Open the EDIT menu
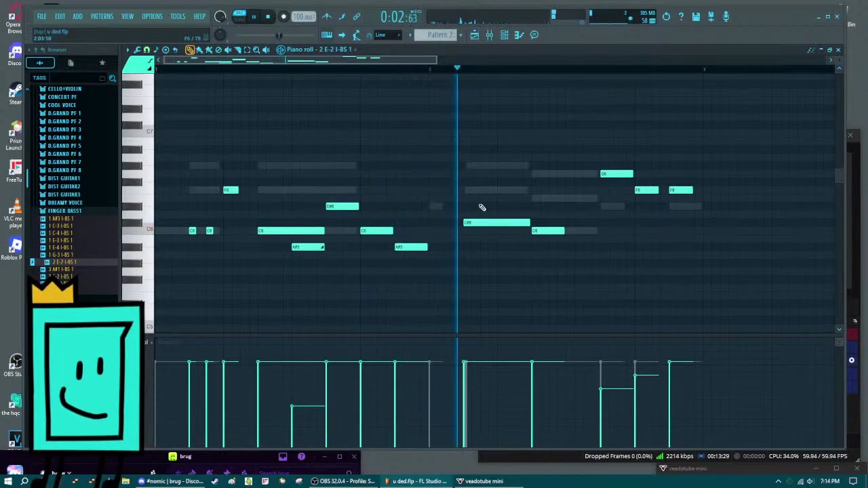Viewport: 868px width, 488px height. point(60,16)
